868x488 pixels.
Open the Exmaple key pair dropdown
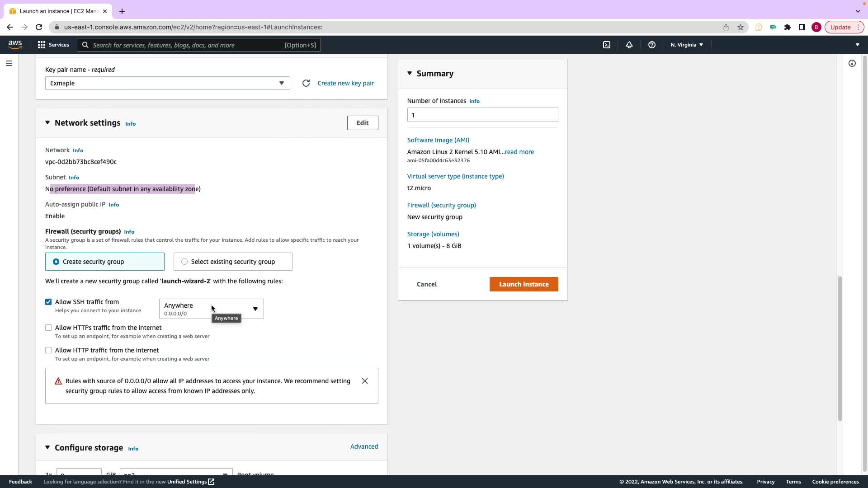click(167, 83)
